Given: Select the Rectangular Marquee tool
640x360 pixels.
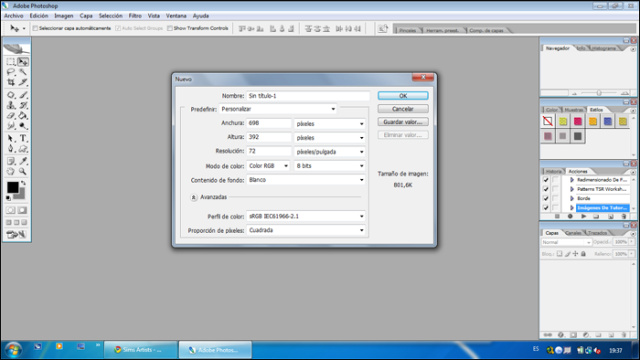Looking at the screenshot, I should point(11,62).
